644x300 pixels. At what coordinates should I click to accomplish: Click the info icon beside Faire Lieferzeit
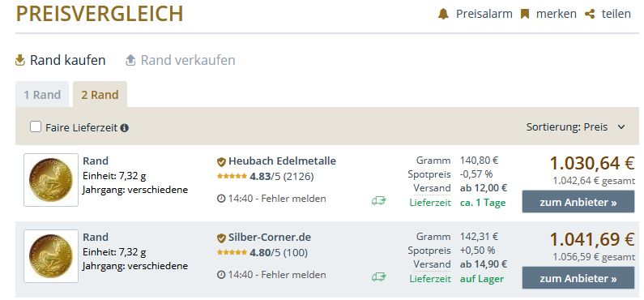(x=125, y=128)
